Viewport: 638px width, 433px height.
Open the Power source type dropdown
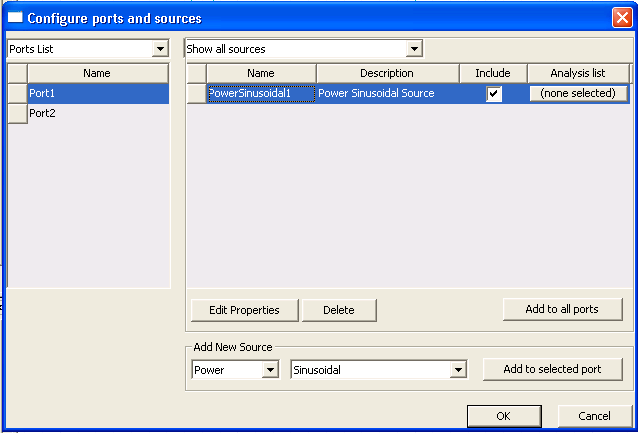point(269,370)
